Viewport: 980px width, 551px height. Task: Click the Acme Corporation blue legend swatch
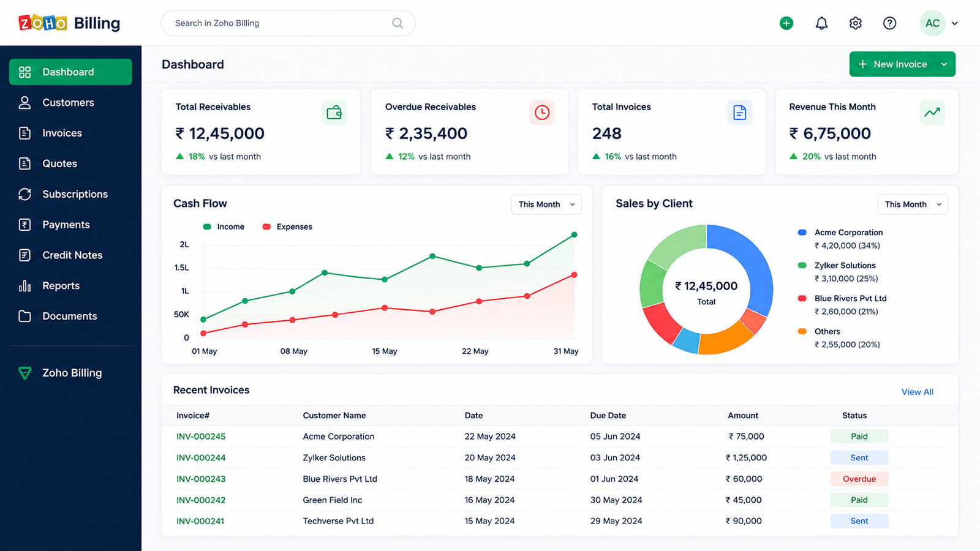tap(802, 233)
